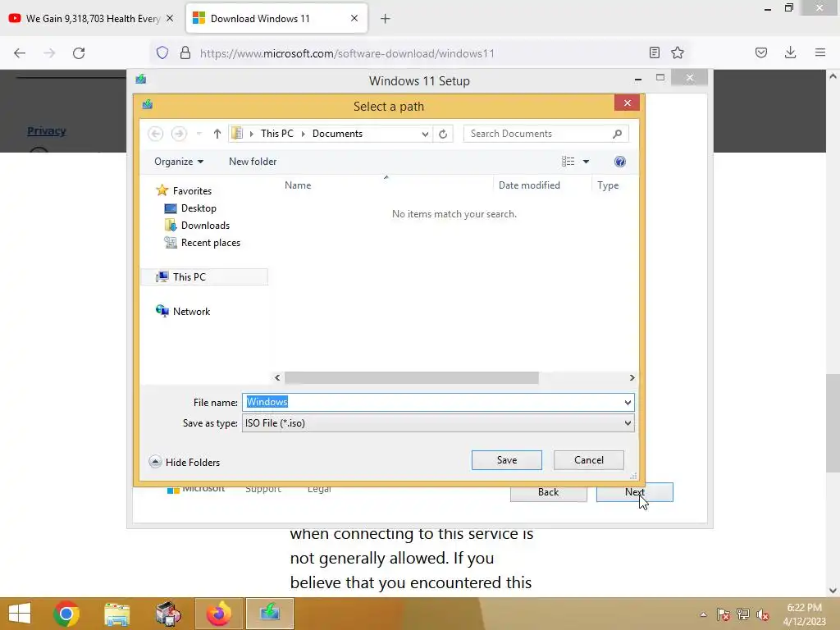Click This PC in the address breadcrumb
Screen dimensions: 840x630
(277, 134)
